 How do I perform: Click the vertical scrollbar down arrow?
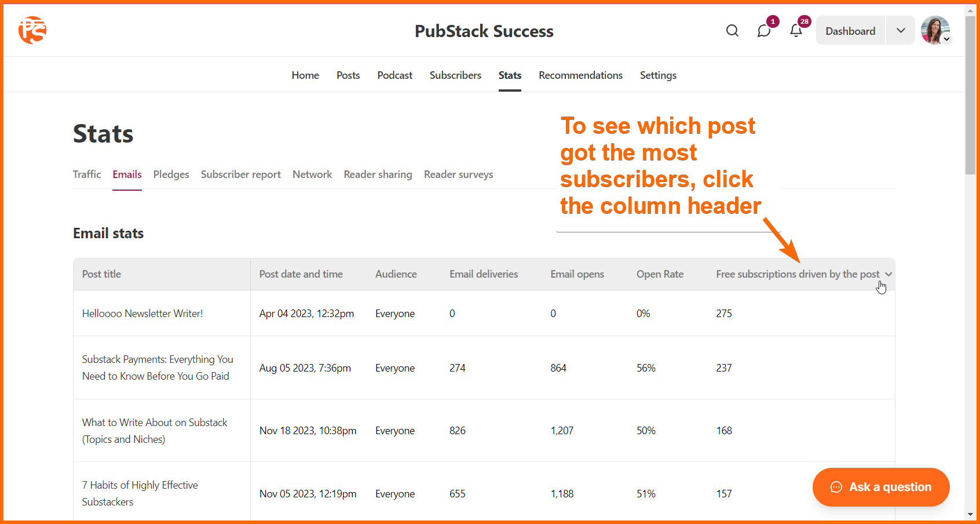click(x=970, y=514)
